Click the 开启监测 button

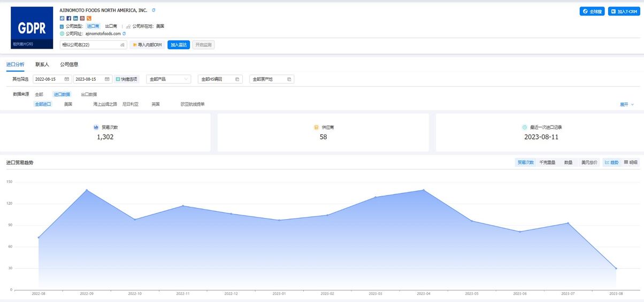pyautogui.click(x=203, y=45)
